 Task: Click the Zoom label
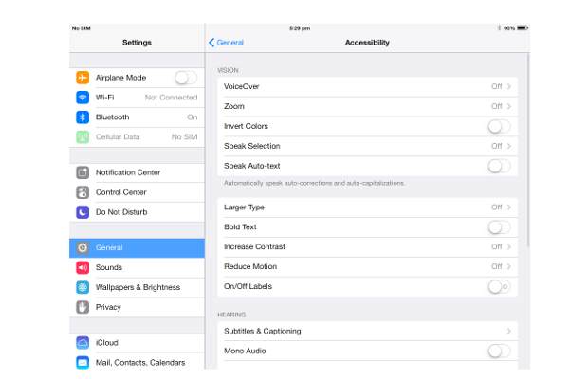(234, 106)
